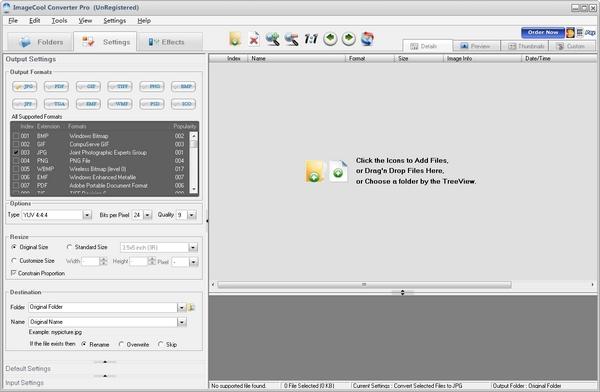Click the Order Now button
The image size is (600, 392).
(543, 33)
